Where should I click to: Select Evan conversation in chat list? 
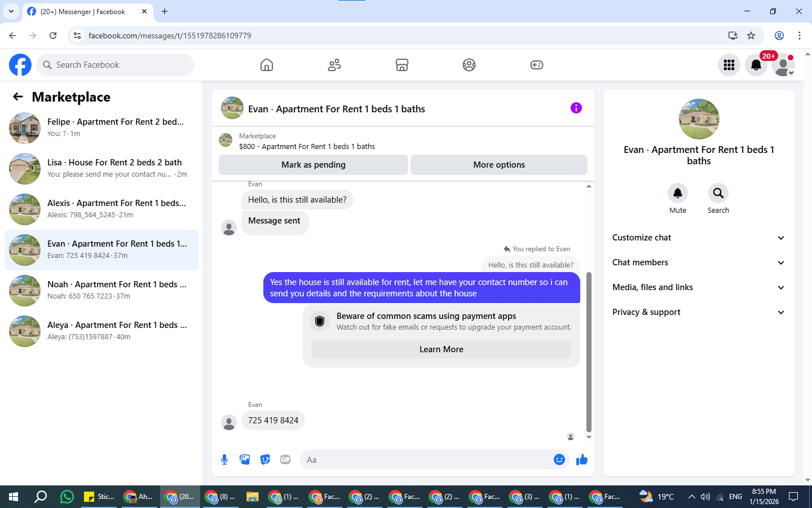click(101, 250)
